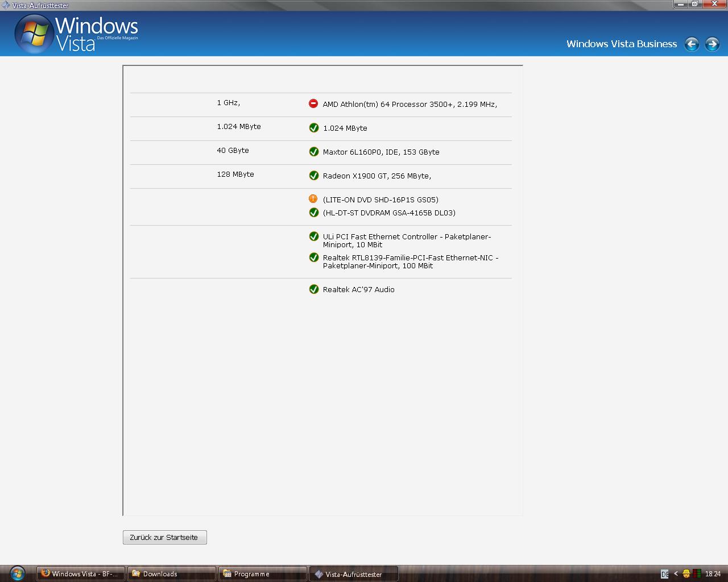Click HL-DT-ST DVDRAM GSA-4165B DL03 text
The image size is (728, 582).
389,213
